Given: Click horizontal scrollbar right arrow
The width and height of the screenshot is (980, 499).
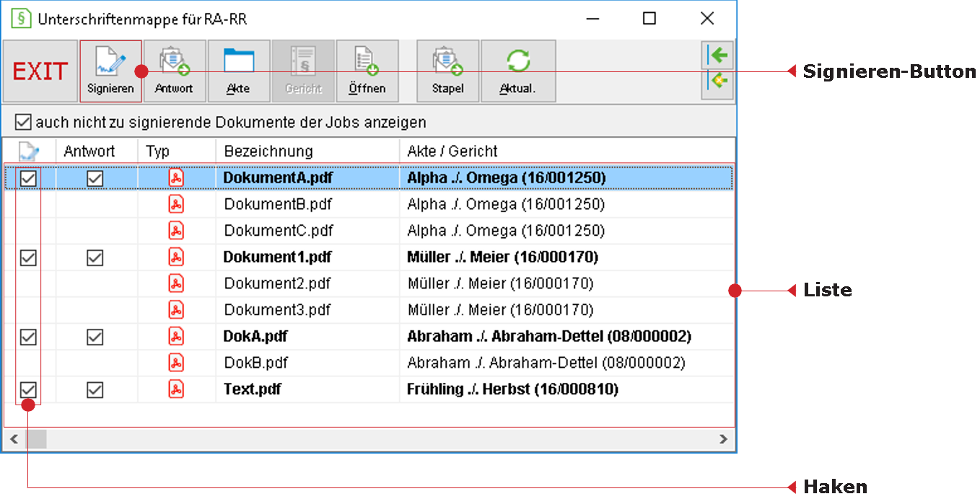Looking at the screenshot, I should point(724,438).
